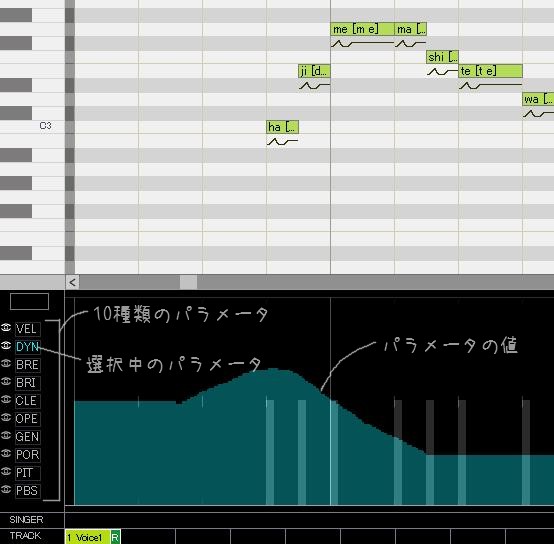This screenshot has width=554, height=544.
Task: Select the BRE parameter button
Action: (28, 365)
